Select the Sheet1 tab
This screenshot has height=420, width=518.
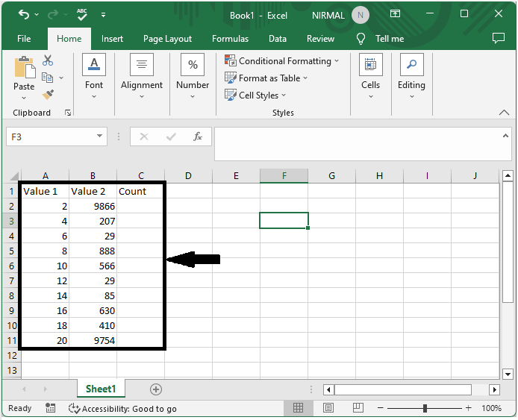pos(101,389)
